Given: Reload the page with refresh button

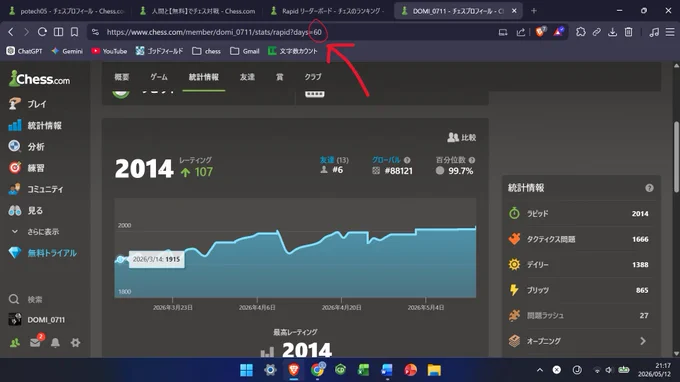Looking at the screenshot, I should 42,32.
